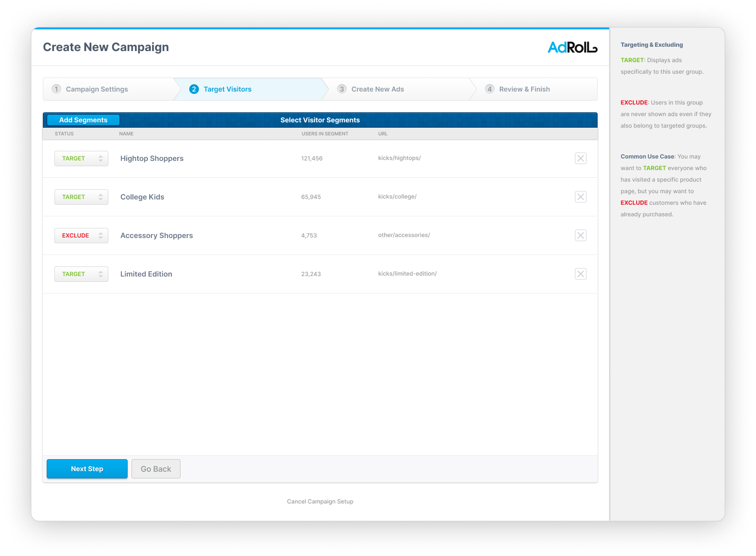Click the step 4 number badge
The height and width of the screenshot is (556, 756).
click(490, 89)
